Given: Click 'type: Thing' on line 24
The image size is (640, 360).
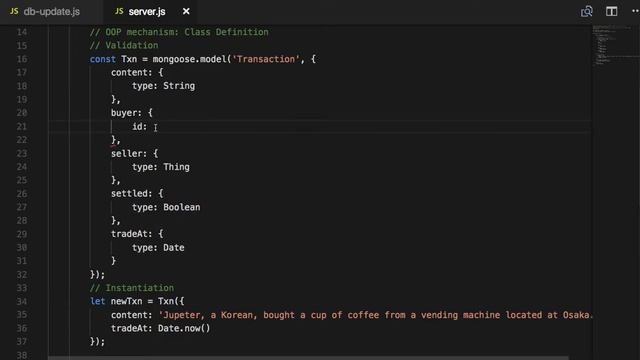Looking at the screenshot, I should pyautogui.click(x=161, y=167).
